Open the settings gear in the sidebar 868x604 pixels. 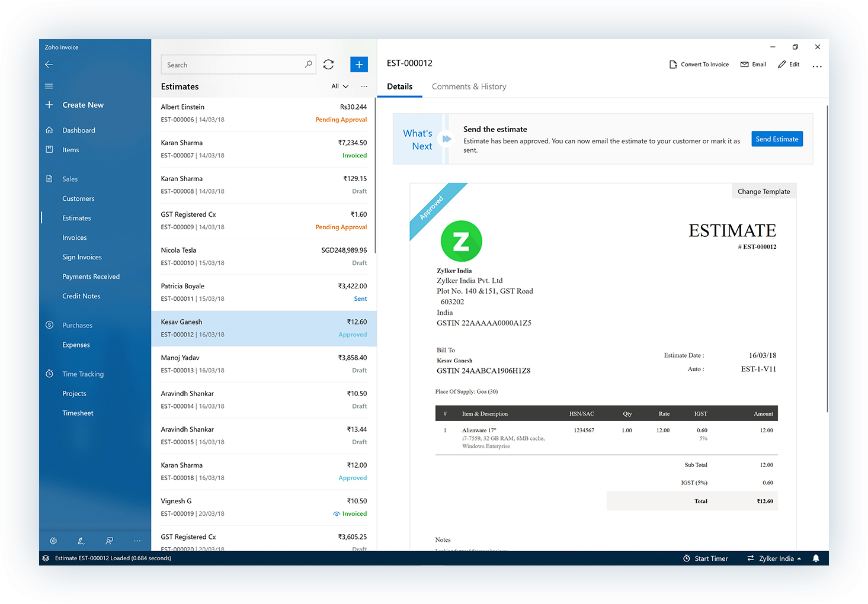53,541
